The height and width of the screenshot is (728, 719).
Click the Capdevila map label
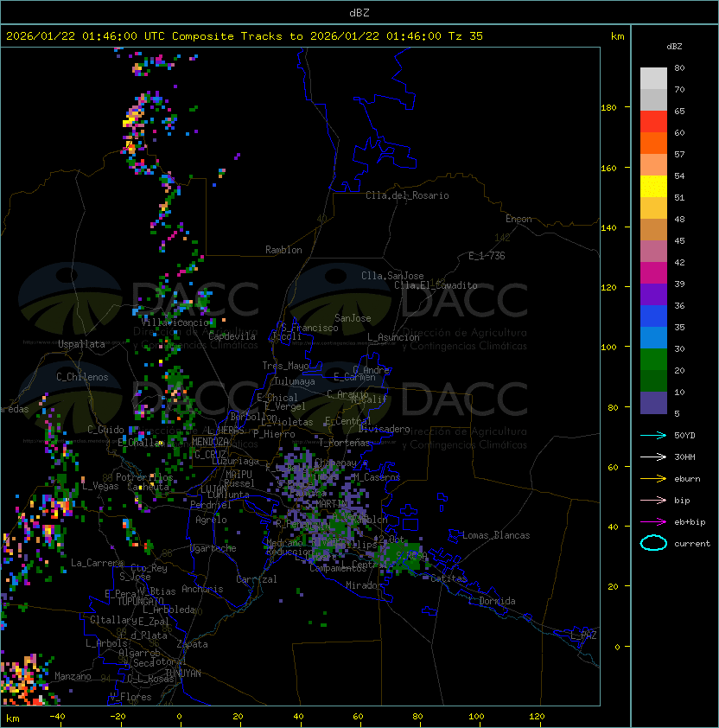(x=232, y=336)
